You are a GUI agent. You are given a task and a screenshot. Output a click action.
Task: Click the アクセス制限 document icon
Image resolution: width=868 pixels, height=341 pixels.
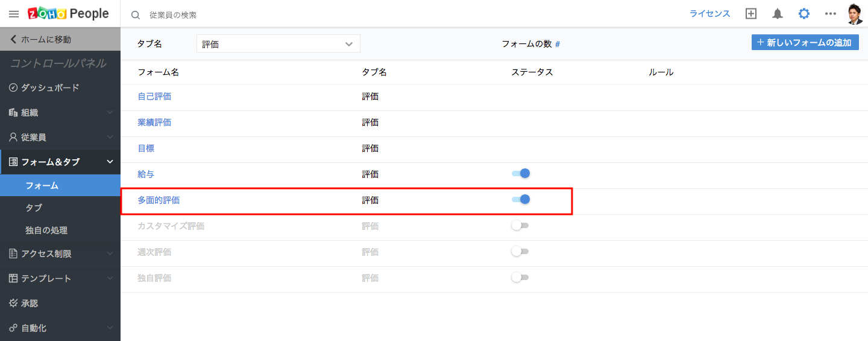(x=14, y=253)
